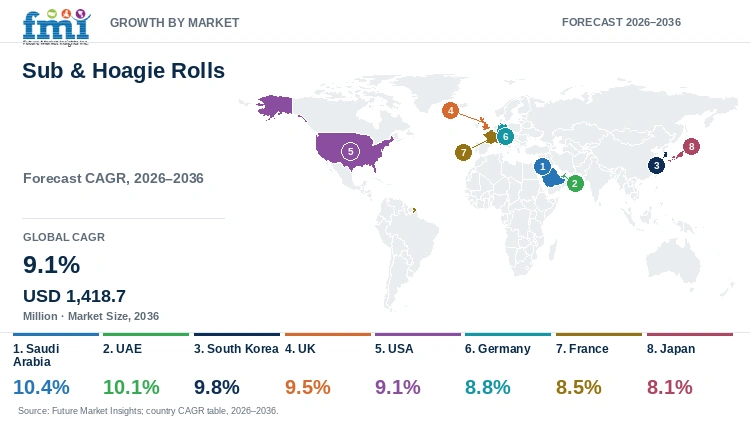Click the '2. UAE' country label
The height and width of the screenshot is (421, 750).
pos(122,349)
